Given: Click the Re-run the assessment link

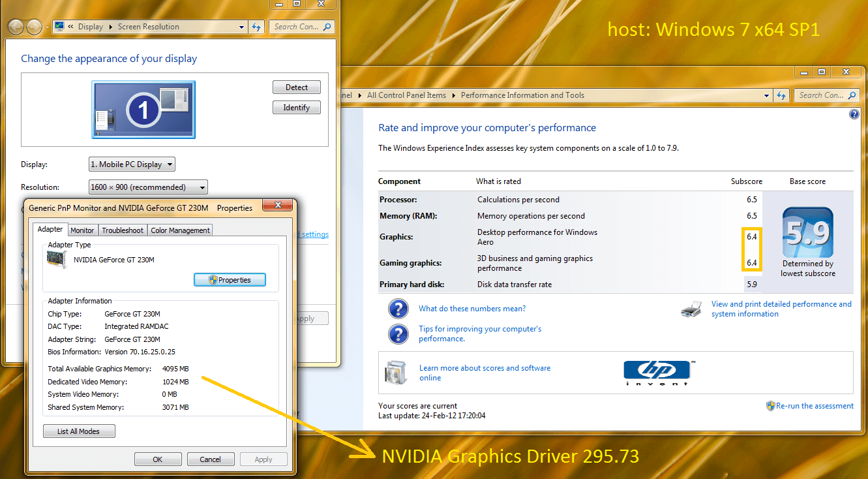Looking at the screenshot, I should (815, 406).
